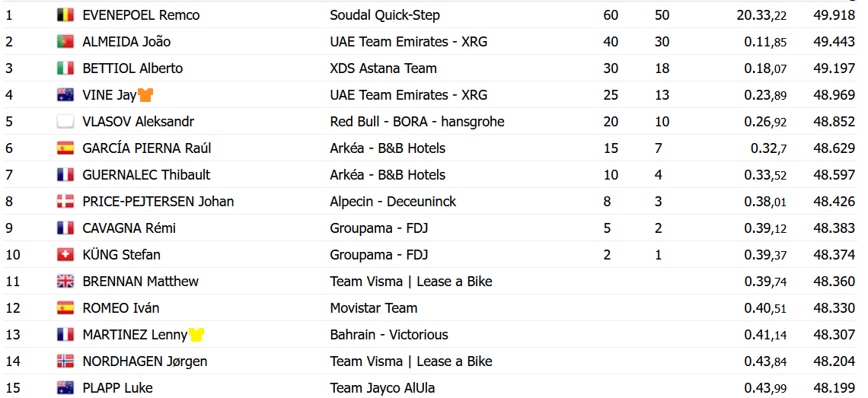Click the British flag beside Brennan

[x=65, y=282]
